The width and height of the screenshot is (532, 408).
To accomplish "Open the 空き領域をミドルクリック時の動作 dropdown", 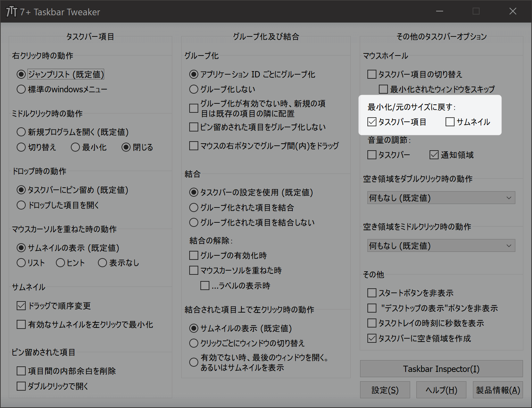I will coord(441,246).
